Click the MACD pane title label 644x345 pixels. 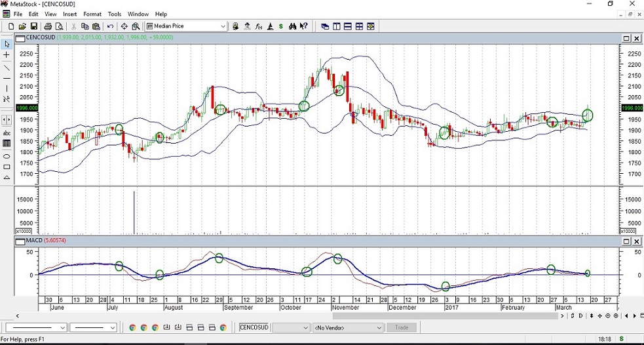click(x=34, y=240)
